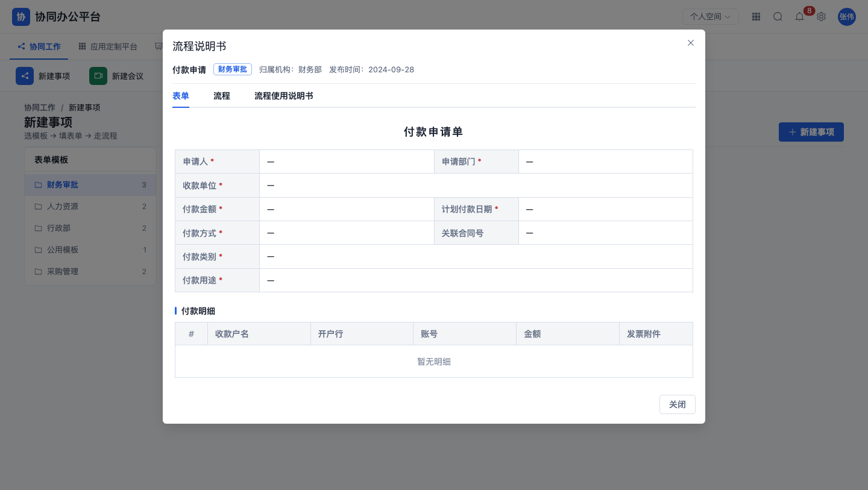Close the 流程说明书 dialog with the X
This screenshot has height=490, width=868.
tap(691, 43)
